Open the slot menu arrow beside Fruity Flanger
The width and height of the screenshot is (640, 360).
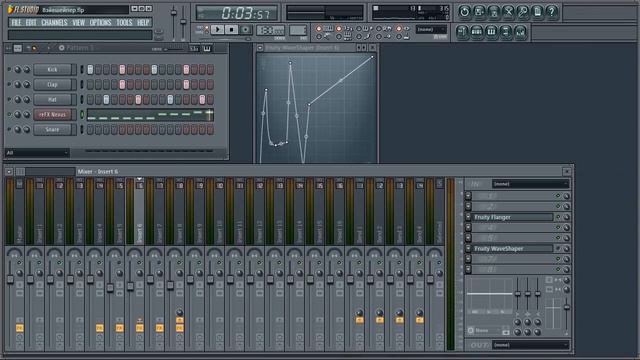tap(468, 217)
